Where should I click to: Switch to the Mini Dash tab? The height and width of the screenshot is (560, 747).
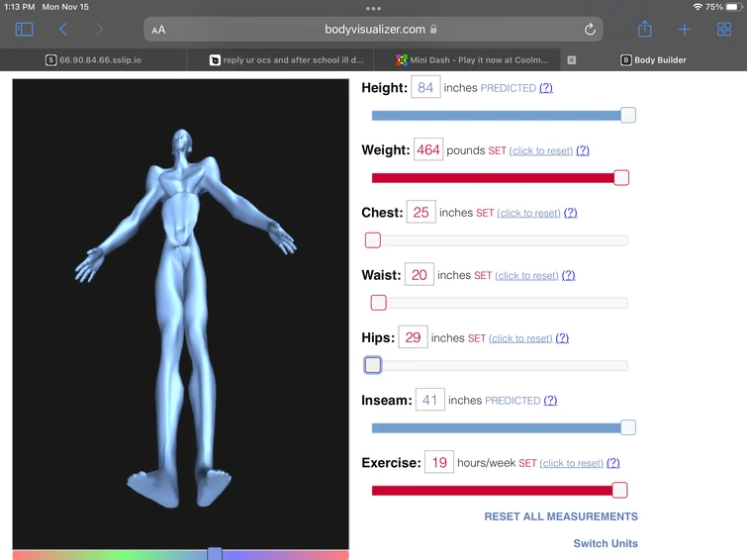pos(472,60)
